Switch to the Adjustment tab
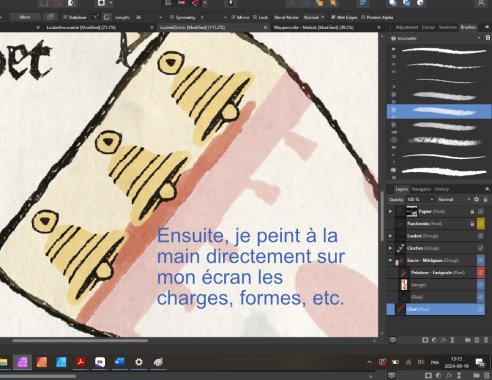The width and height of the screenshot is (492, 380). pyautogui.click(x=407, y=27)
